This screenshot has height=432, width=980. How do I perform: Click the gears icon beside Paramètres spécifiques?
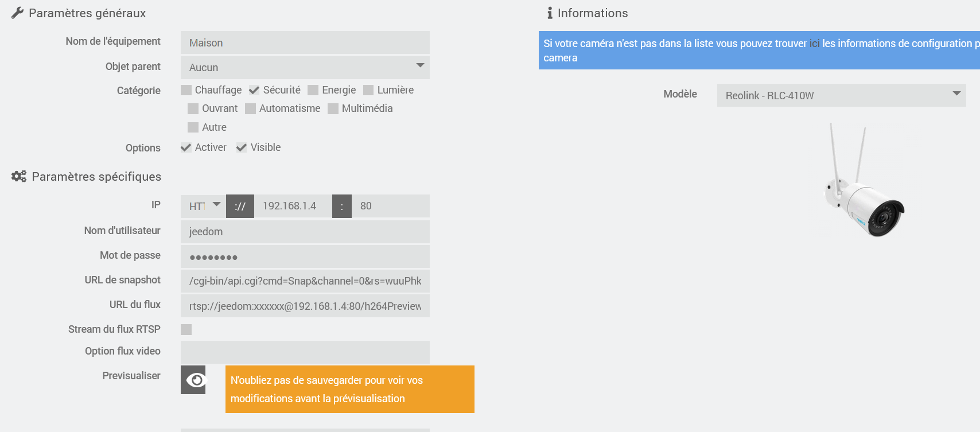[x=19, y=176]
